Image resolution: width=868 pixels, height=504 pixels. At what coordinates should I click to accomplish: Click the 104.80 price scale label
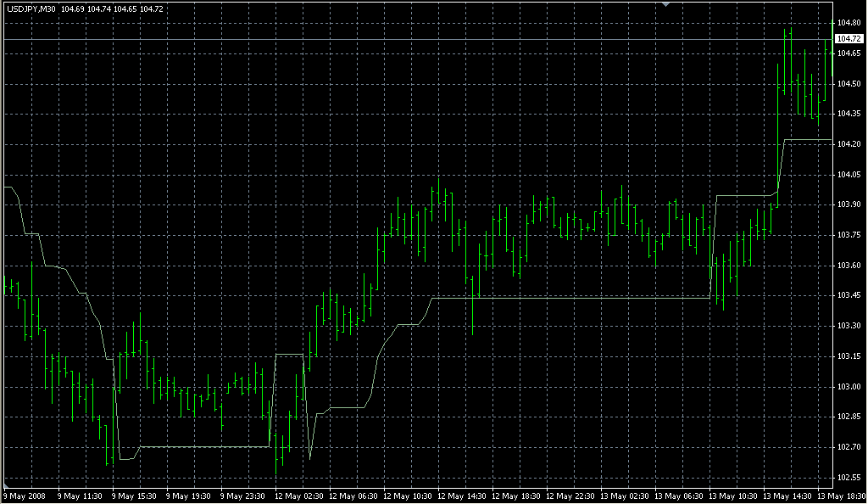point(848,22)
